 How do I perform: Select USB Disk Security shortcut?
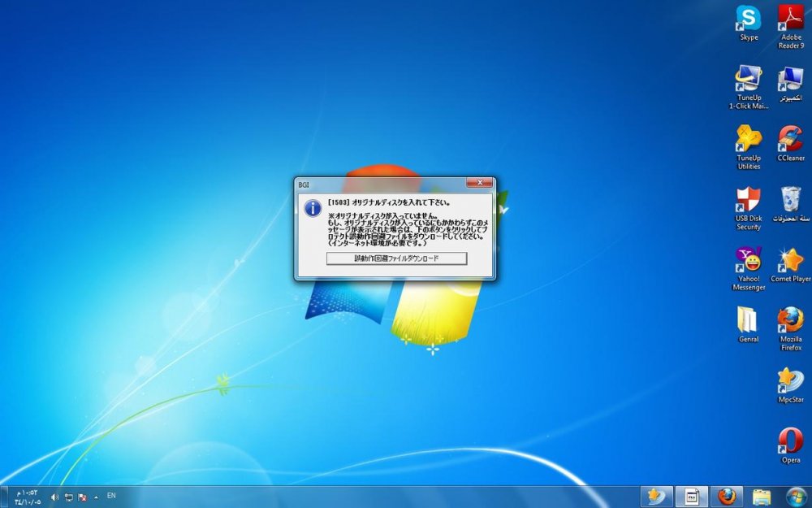(x=748, y=201)
